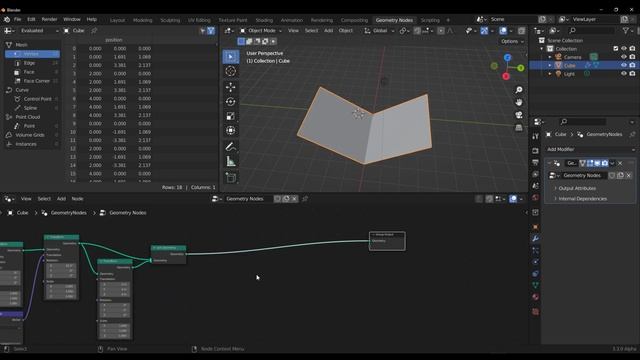
Task: Switch to the Scripting workspace tab
Action: point(430,20)
